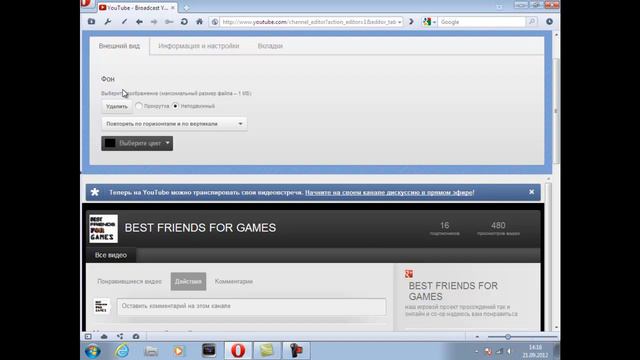Click the wand pencil icon in toolbar

pos(124,22)
